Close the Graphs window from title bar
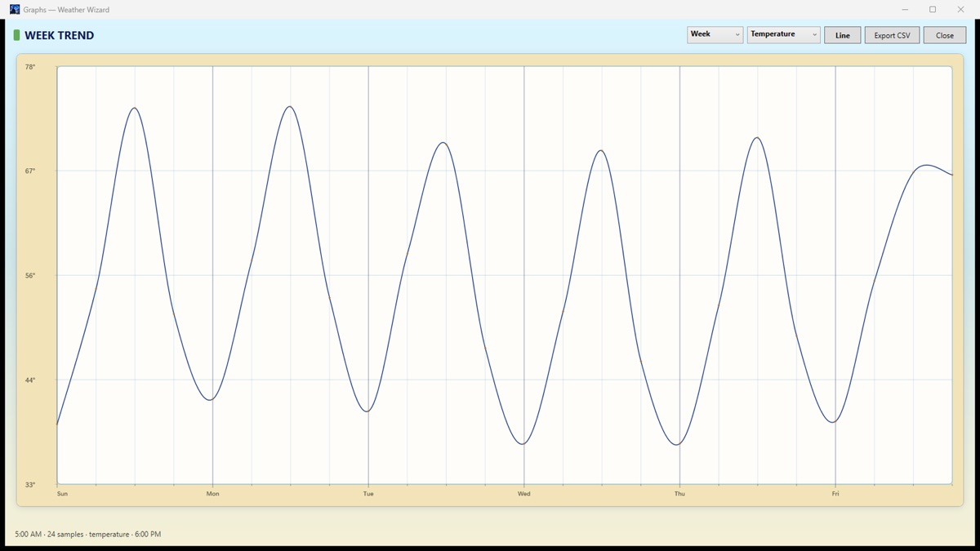 coord(960,10)
